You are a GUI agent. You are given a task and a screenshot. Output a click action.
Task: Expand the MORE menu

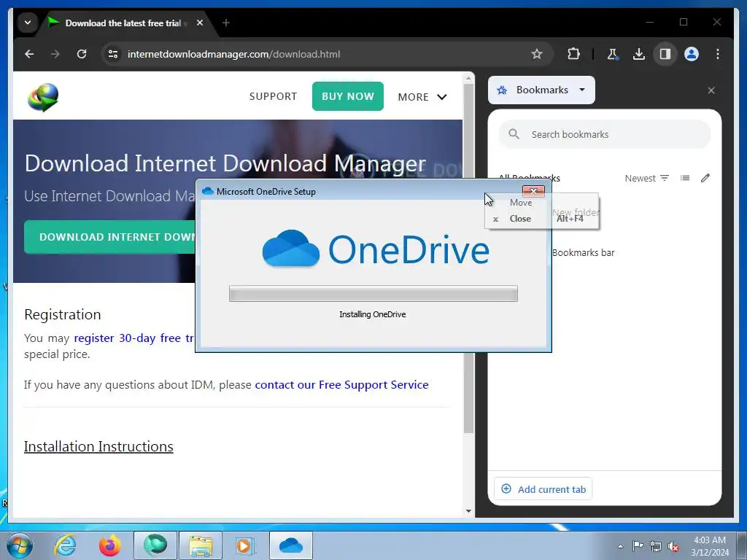(422, 97)
